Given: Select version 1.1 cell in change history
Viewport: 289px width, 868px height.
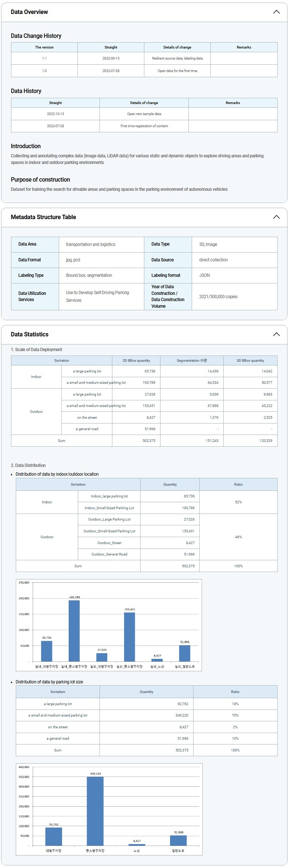Looking at the screenshot, I should click(x=44, y=58).
